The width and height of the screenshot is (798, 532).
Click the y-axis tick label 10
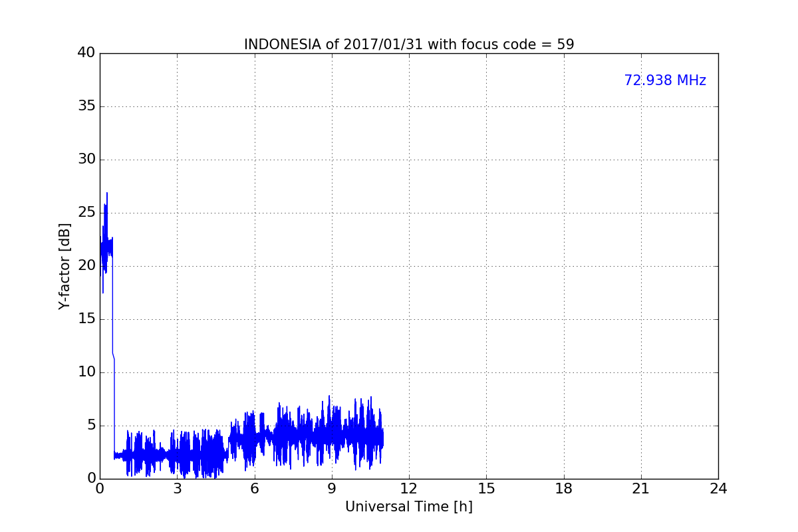point(86,372)
